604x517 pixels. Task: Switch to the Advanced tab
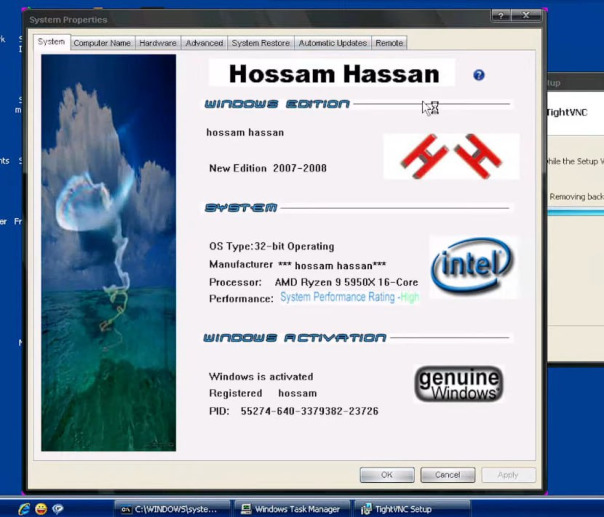tap(204, 43)
